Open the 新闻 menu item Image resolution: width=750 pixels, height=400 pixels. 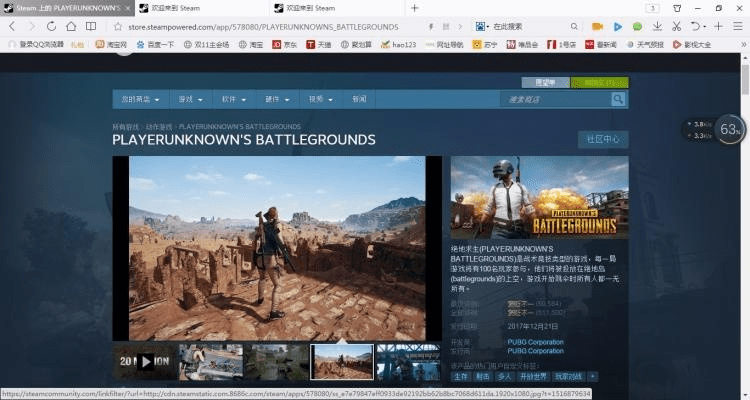pyautogui.click(x=359, y=100)
